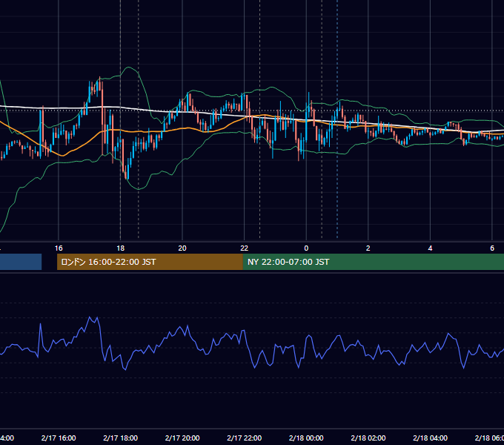Click the blue session bar left of ロンドン
Screen dimensions: 504x445
point(21,262)
